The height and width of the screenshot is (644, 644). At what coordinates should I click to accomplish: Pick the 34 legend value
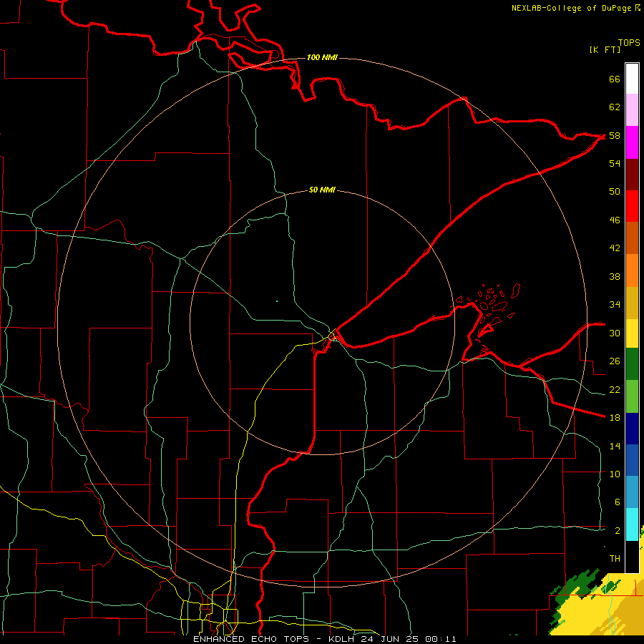pyautogui.click(x=615, y=304)
